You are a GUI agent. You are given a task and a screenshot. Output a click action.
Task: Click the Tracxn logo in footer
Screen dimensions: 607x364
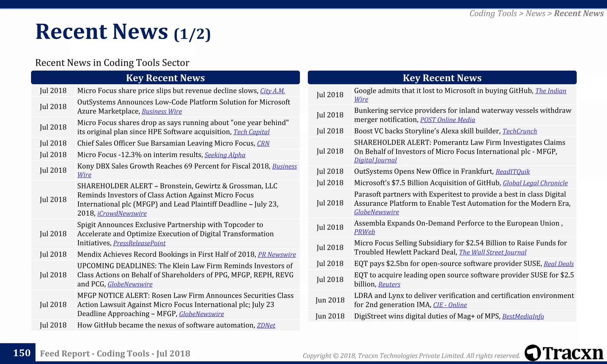coord(564,353)
